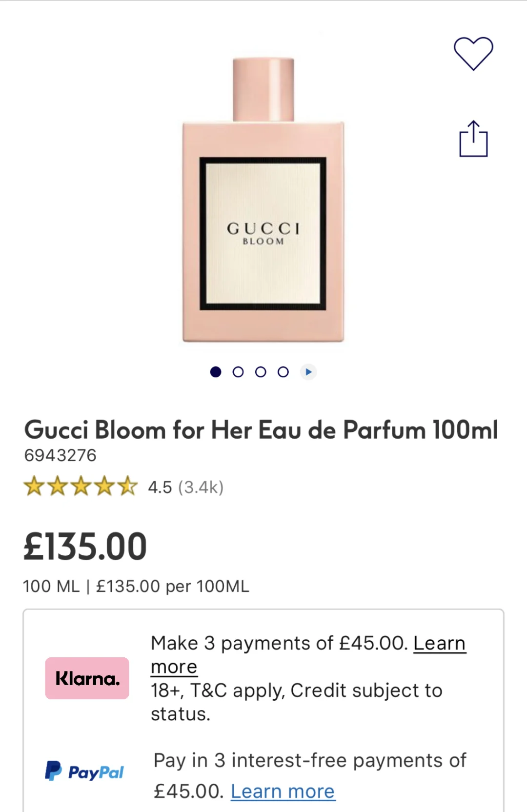Click the product code 6943276
The image size is (527, 812).
[61, 455]
